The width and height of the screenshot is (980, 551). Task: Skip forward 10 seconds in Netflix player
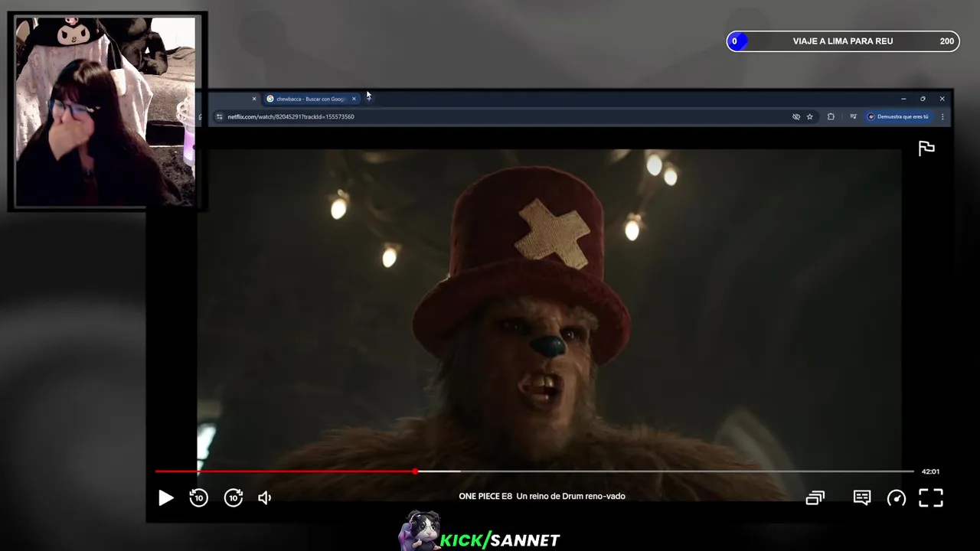click(234, 498)
